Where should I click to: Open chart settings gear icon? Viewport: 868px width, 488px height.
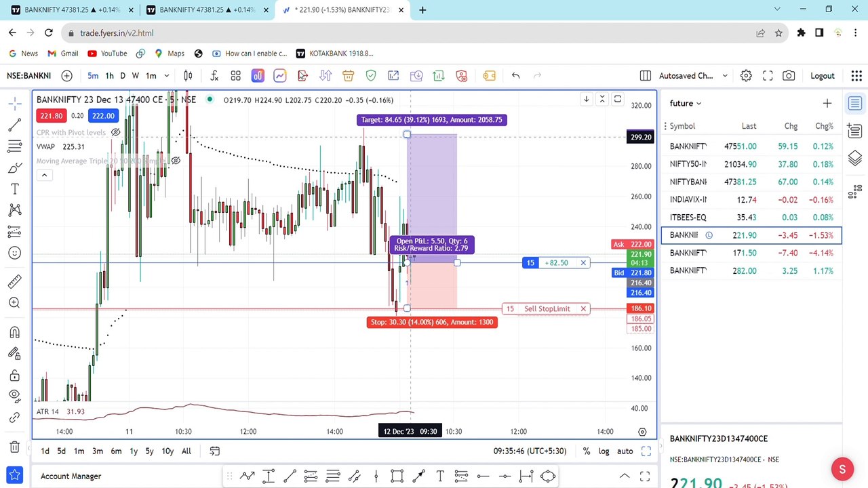[746, 76]
